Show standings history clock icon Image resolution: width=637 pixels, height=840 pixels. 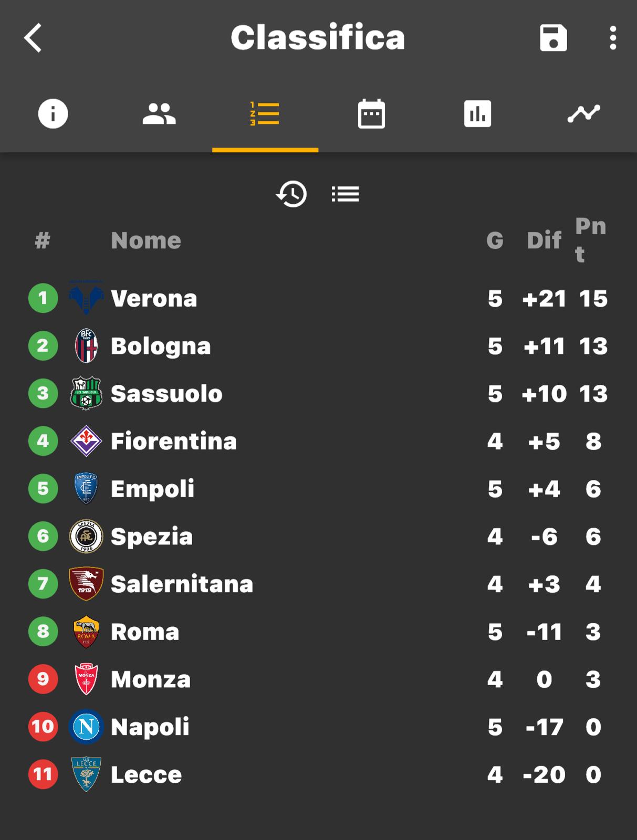click(x=291, y=194)
